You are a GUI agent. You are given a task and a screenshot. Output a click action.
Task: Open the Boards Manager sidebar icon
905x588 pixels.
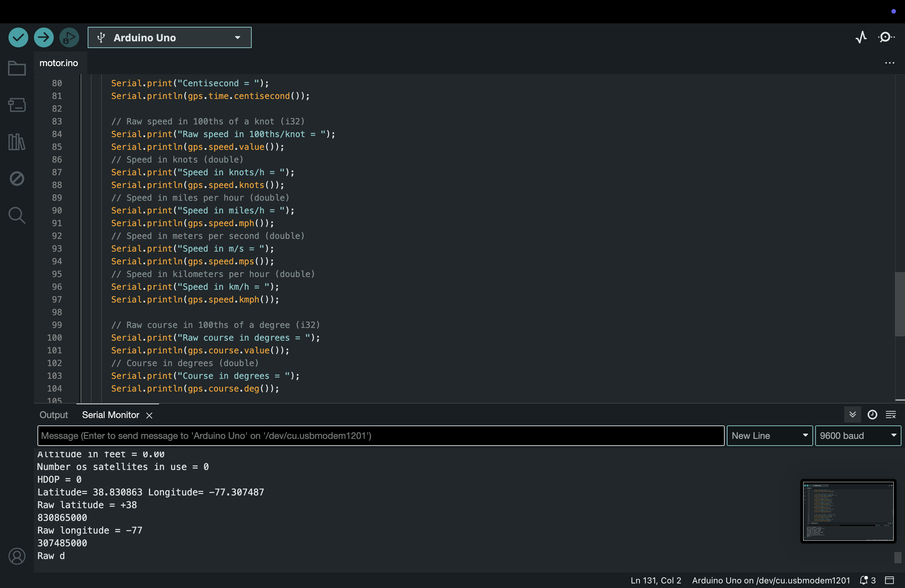tap(17, 105)
